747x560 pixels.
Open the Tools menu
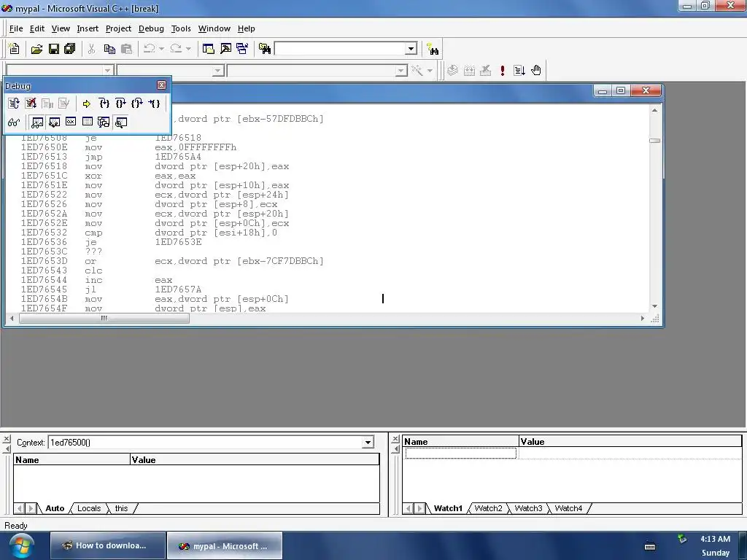tap(181, 28)
